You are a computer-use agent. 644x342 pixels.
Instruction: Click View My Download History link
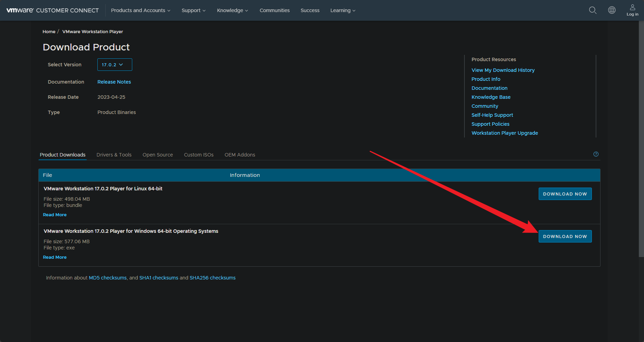(x=503, y=70)
